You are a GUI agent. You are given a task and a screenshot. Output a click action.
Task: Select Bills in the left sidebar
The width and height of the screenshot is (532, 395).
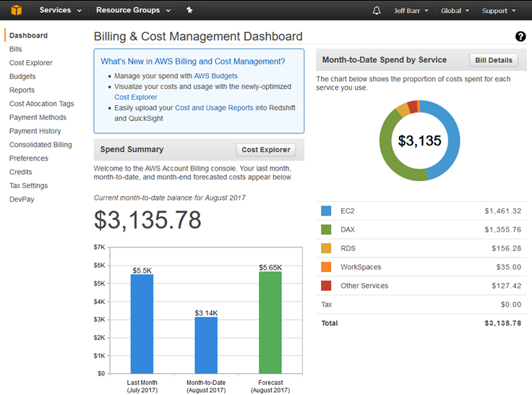pyautogui.click(x=15, y=49)
